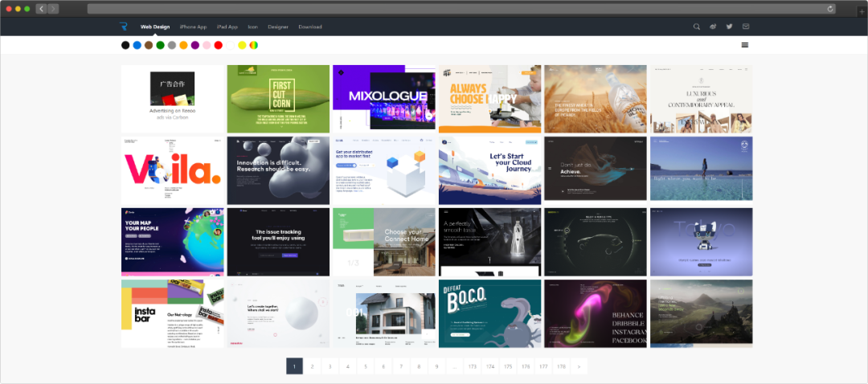Open the Designer tab
This screenshot has height=384, width=868.
click(x=278, y=27)
